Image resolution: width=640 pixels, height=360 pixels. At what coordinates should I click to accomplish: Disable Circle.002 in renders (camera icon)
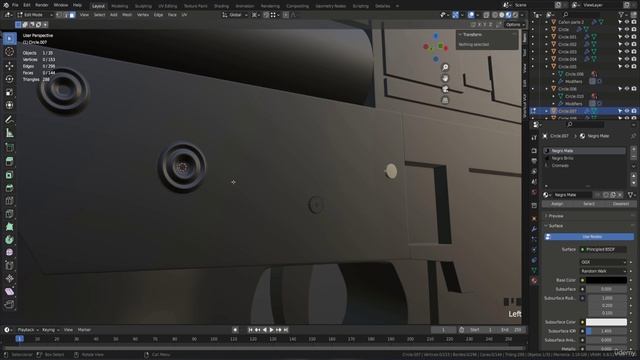pos(634,44)
